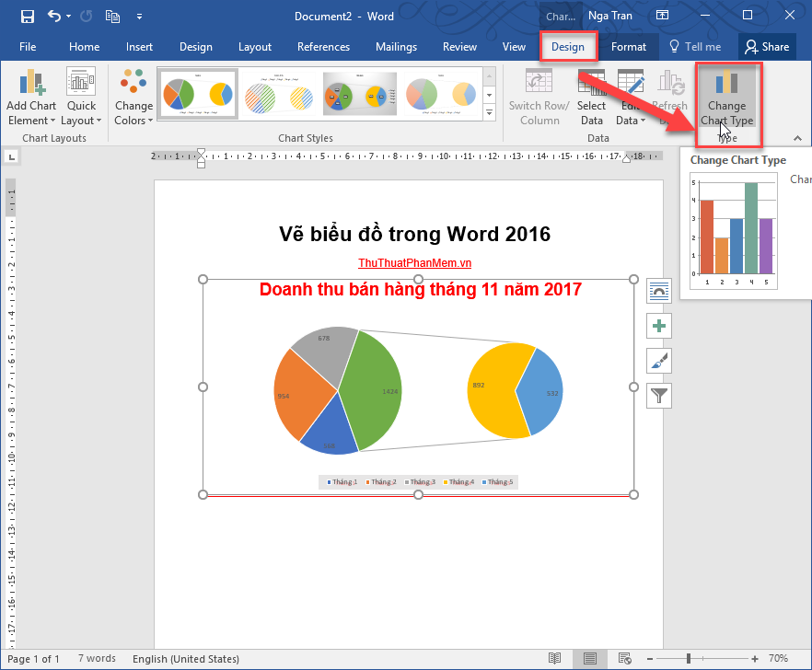Open the Chart Styles brush icon beside chart

point(658,360)
